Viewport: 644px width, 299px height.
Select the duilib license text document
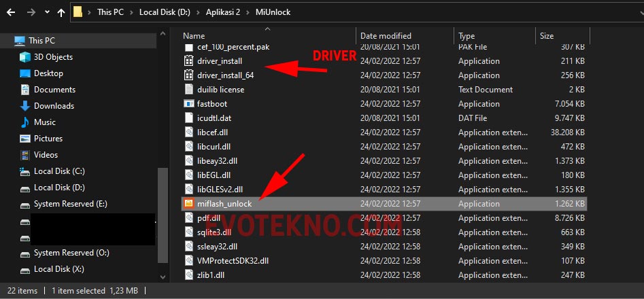[x=220, y=90]
